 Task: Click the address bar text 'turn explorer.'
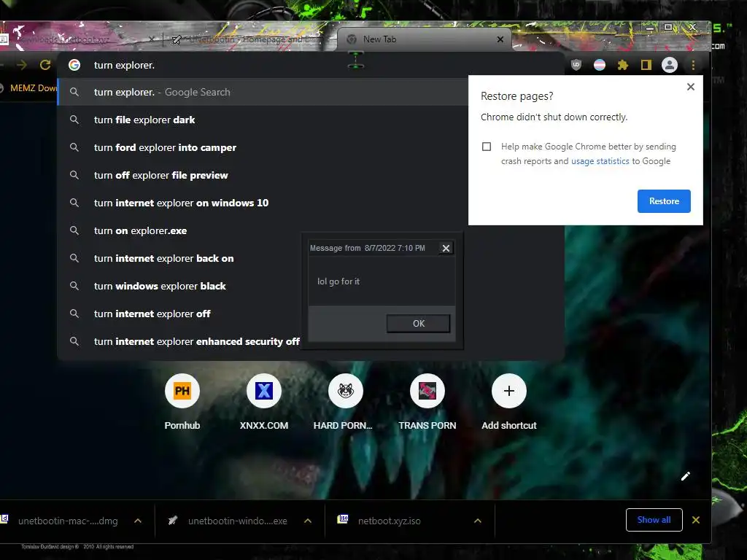click(124, 65)
